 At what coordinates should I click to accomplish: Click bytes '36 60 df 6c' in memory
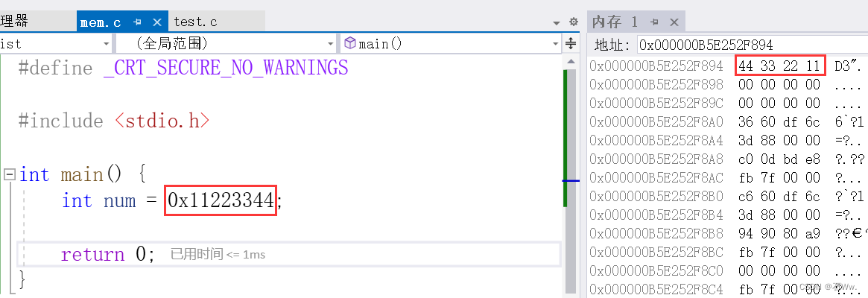click(779, 122)
